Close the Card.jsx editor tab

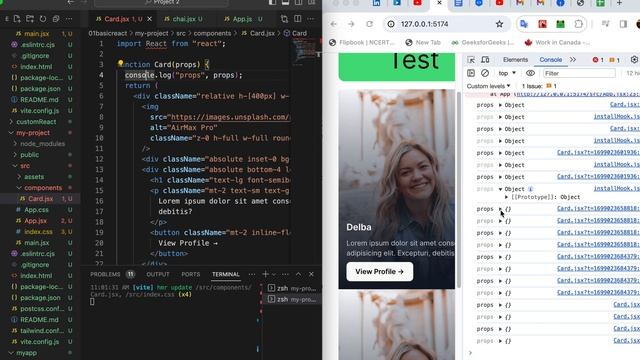(149, 19)
